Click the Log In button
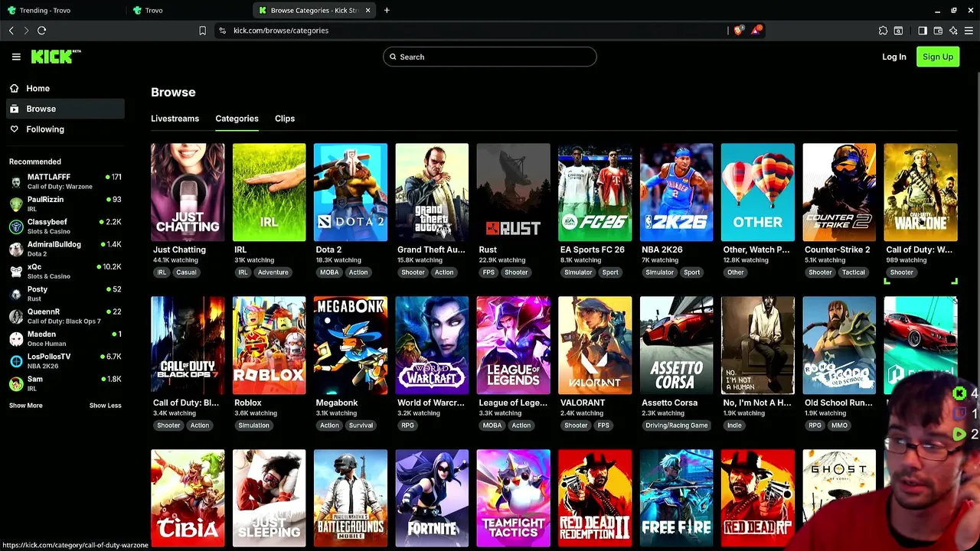Image resolution: width=980 pixels, height=551 pixels. point(893,57)
